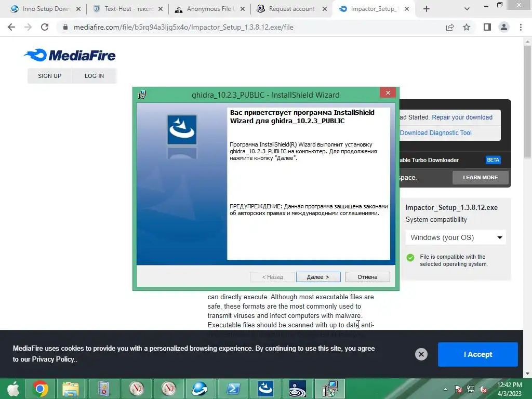This screenshot has height=399, width=532.
Task: Open the Windows (your OS) dropdown
Action: coord(456,237)
